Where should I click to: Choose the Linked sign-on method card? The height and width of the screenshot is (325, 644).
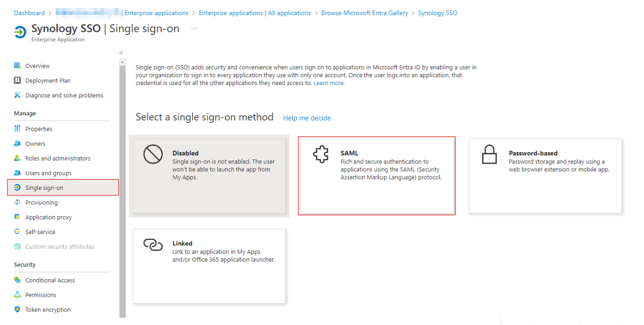coord(209,266)
